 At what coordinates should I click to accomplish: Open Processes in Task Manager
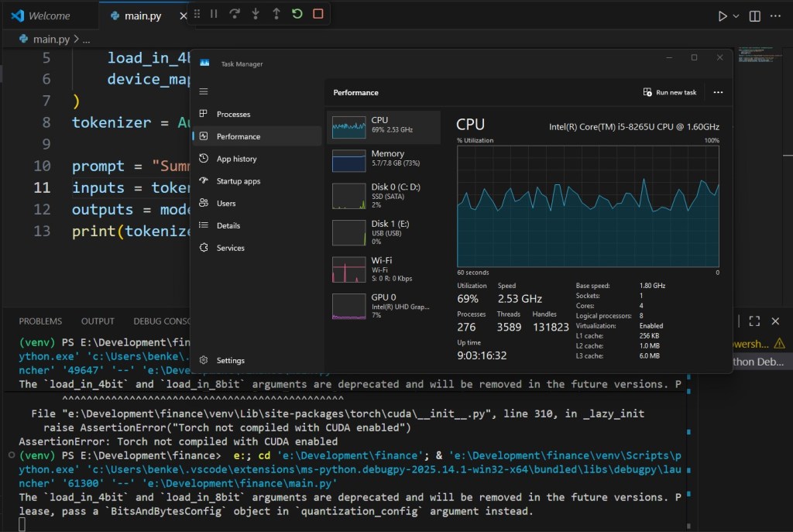coord(257,115)
